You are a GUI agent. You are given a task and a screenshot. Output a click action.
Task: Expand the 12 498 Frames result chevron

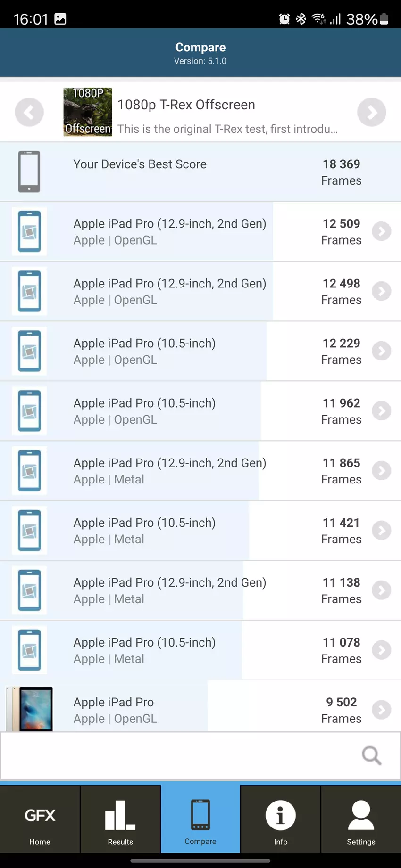[x=381, y=291]
